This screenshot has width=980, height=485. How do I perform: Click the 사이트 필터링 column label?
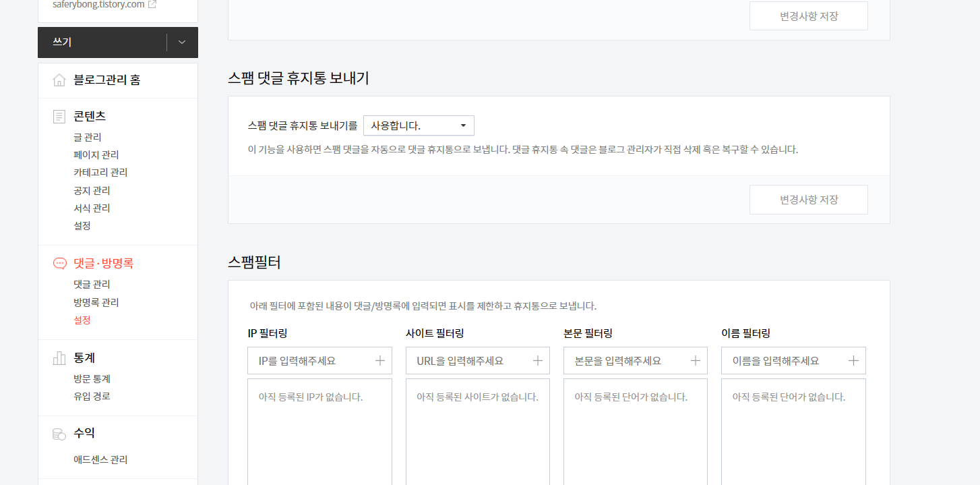pyautogui.click(x=434, y=333)
